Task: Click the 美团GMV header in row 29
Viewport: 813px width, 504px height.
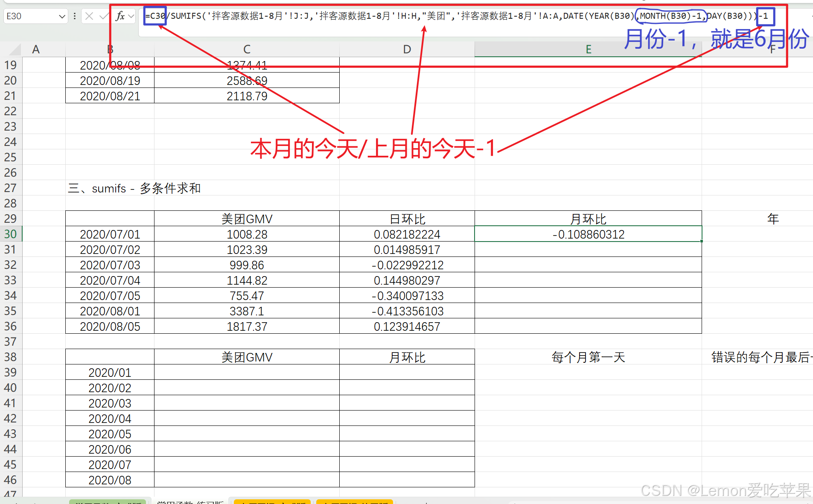Action: (247, 218)
